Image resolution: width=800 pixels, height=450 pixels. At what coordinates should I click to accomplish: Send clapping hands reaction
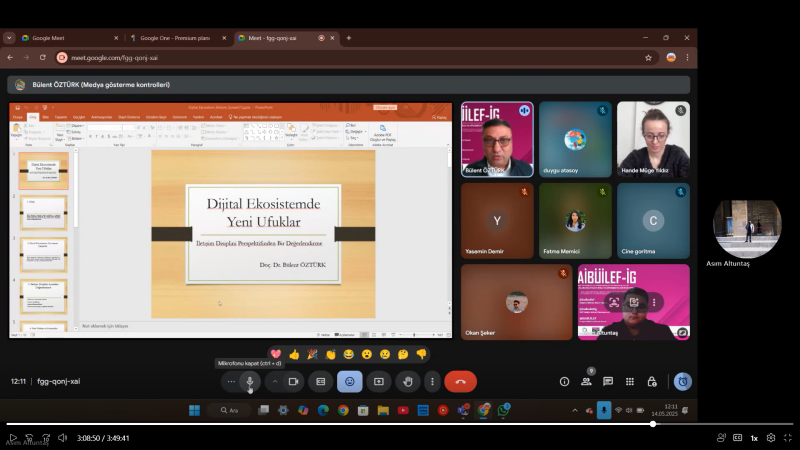click(x=331, y=354)
